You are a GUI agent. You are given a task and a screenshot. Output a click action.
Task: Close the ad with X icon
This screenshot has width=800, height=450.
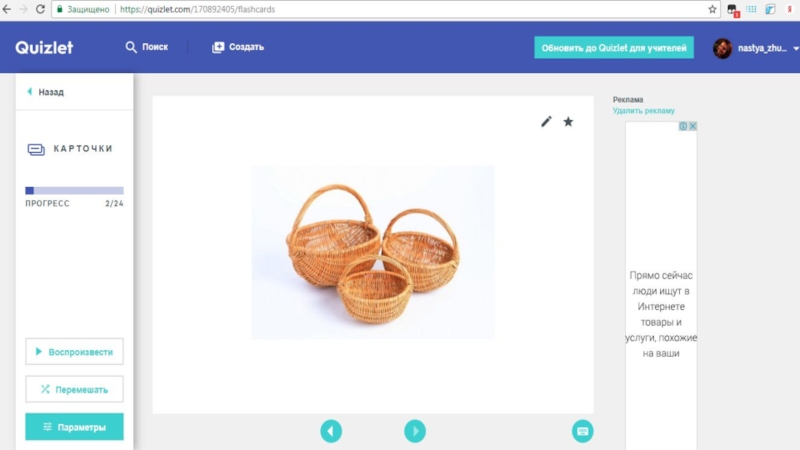coord(692,126)
